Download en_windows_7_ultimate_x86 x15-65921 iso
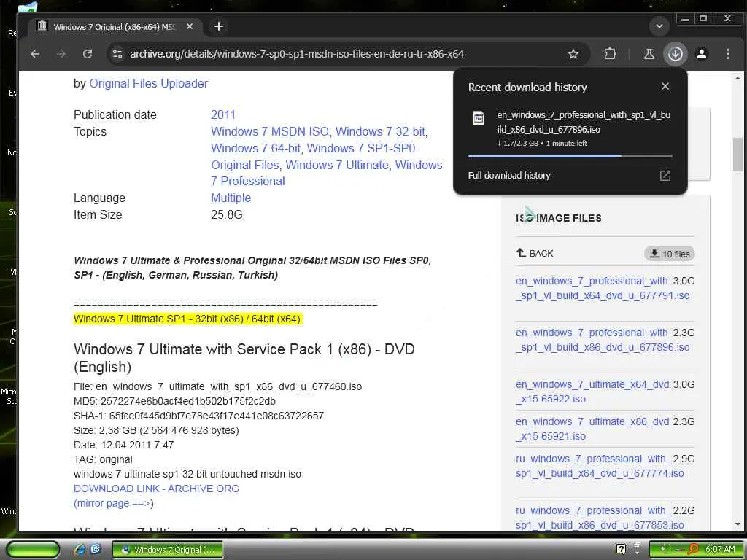 click(592, 429)
